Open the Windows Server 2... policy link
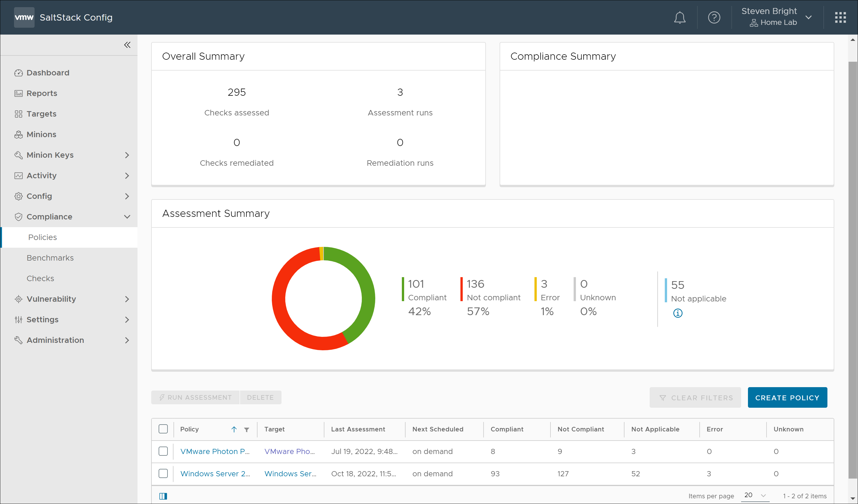Viewport: 858px width, 504px height. click(x=215, y=473)
